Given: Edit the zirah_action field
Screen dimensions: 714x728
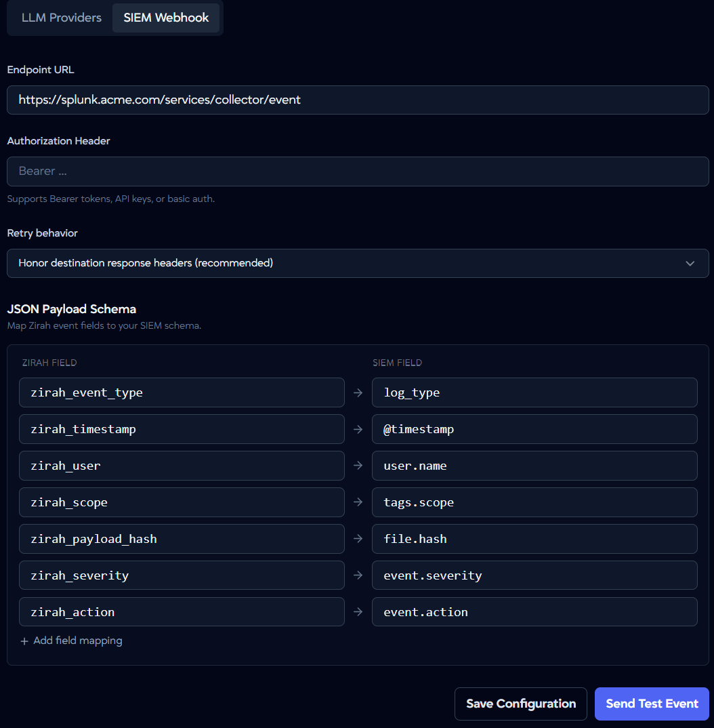Looking at the screenshot, I should point(182,612).
